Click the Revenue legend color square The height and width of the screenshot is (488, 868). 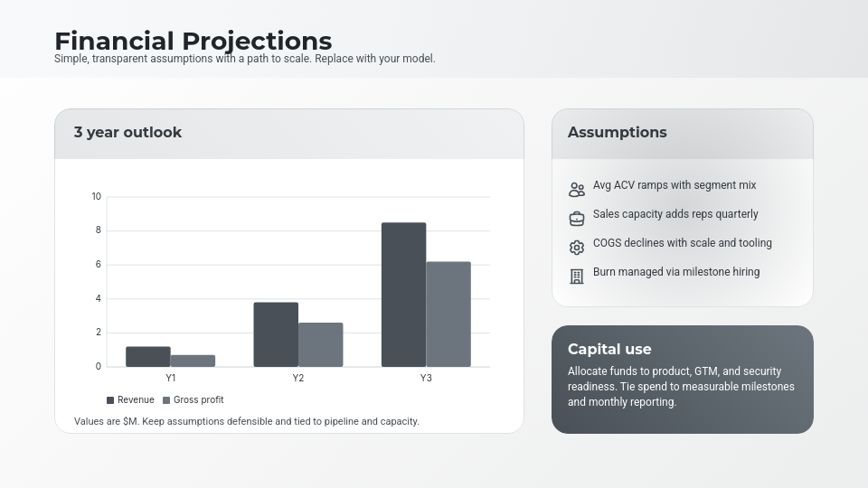pos(110,400)
